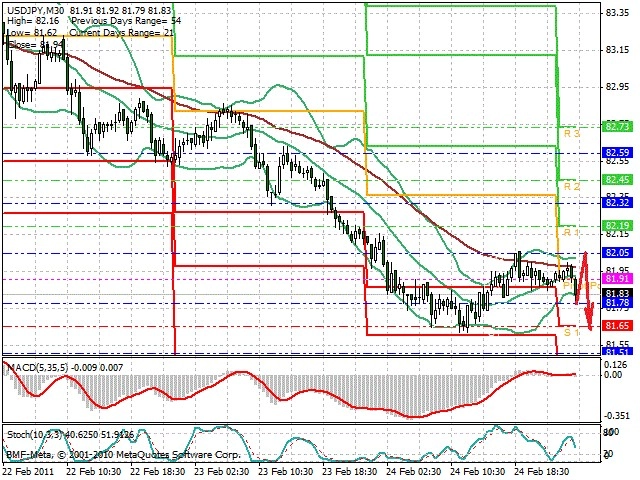Image resolution: width=640 pixels, height=480 pixels.
Task: Click the red 81.65 support label
Action: [x=617, y=326]
